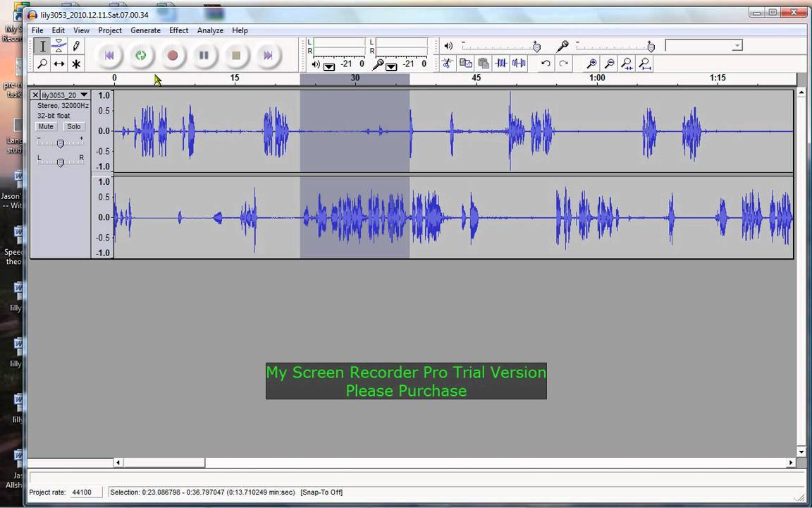
Task: Zoom out of the waveform
Action: click(x=610, y=64)
